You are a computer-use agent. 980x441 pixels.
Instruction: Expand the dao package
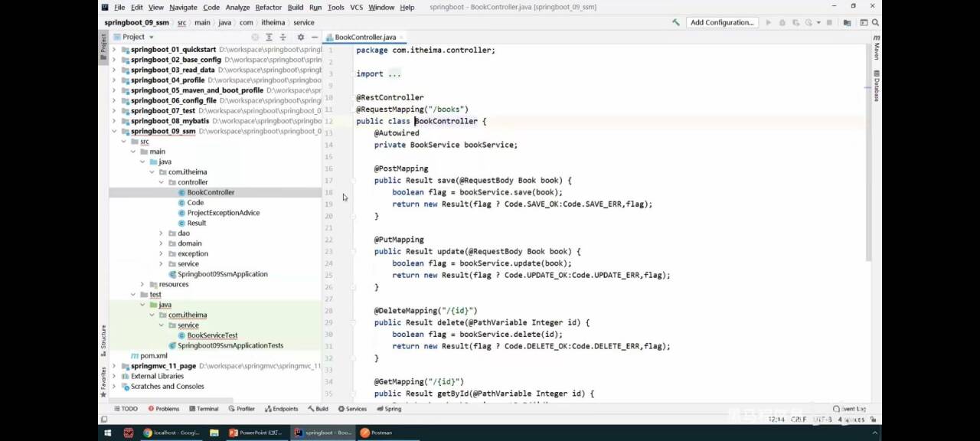(162, 234)
